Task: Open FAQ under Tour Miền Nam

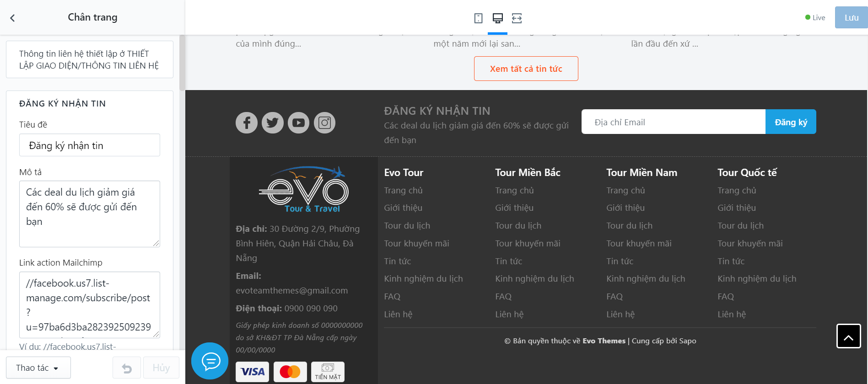Action: point(615,297)
